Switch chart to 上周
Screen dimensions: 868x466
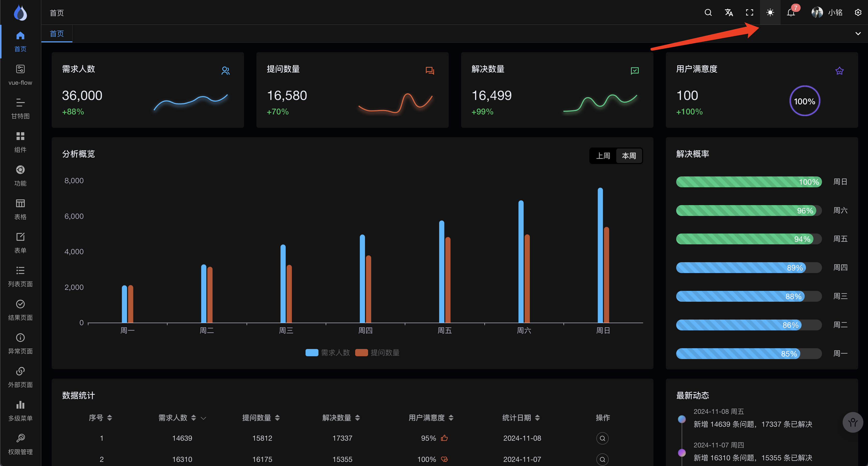[603, 156]
